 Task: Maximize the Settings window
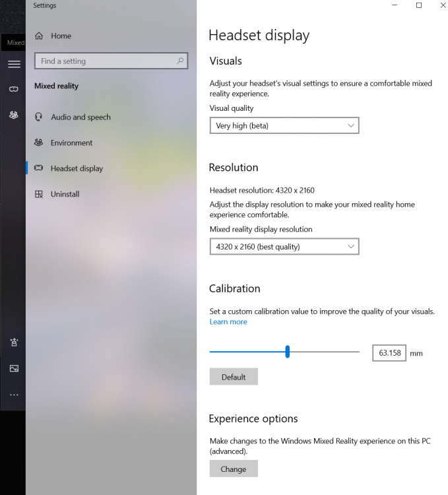click(x=419, y=5)
